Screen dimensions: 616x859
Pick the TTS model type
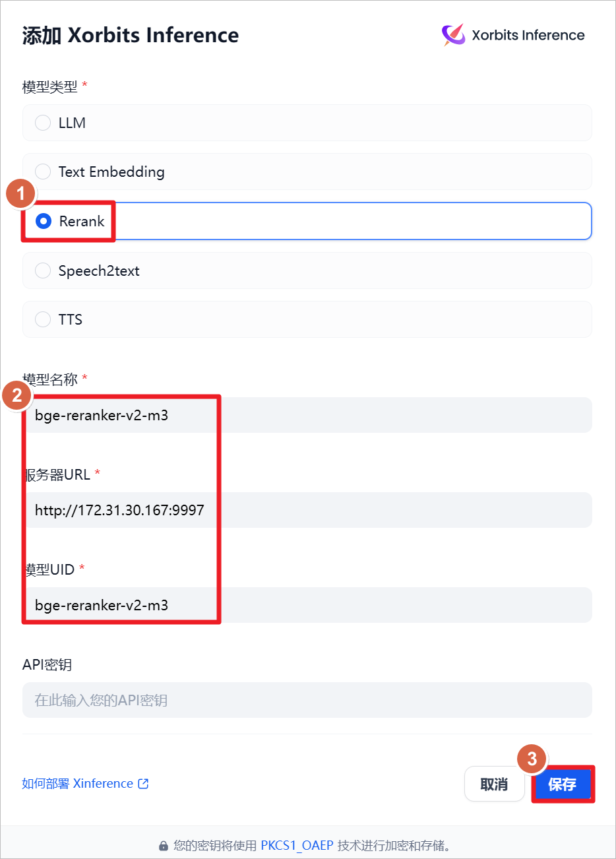click(x=43, y=319)
